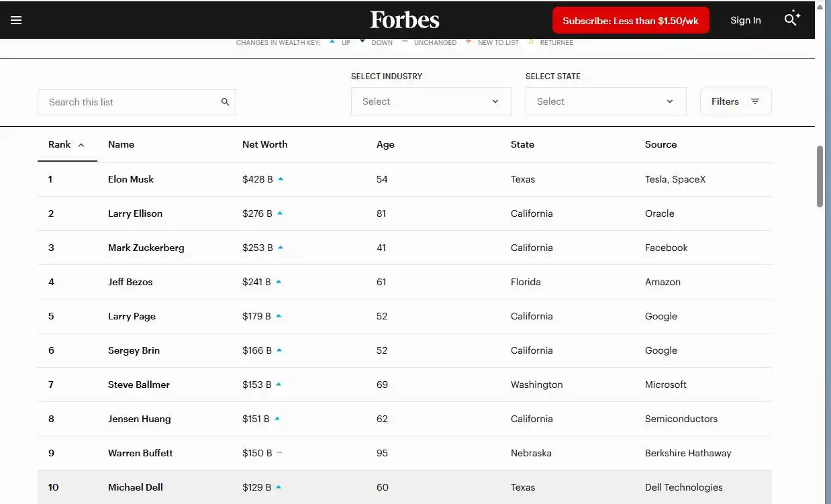Open the search icon with sparkle
831x504 pixels.
[792, 19]
